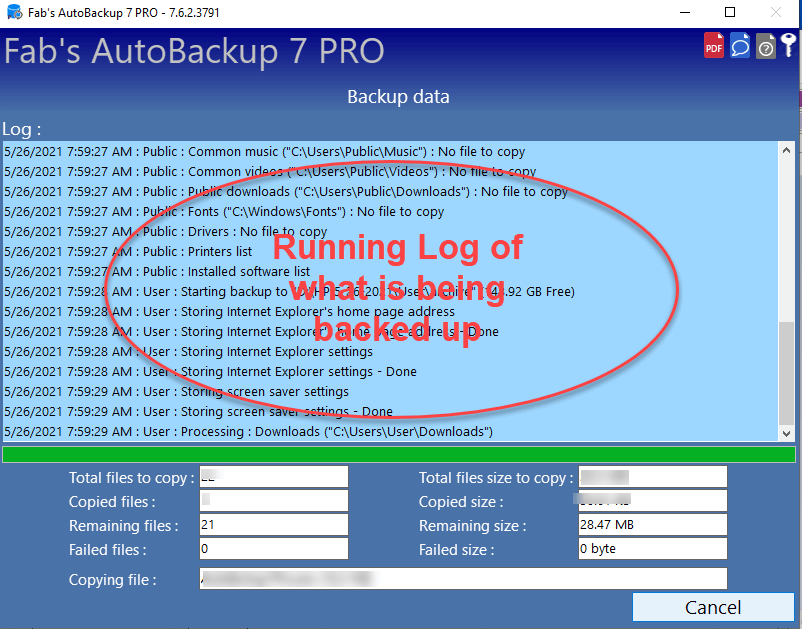Image resolution: width=802 pixels, height=629 pixels.
Task: Click the Total files size to copy field
Action: click(x=653, y=477)
